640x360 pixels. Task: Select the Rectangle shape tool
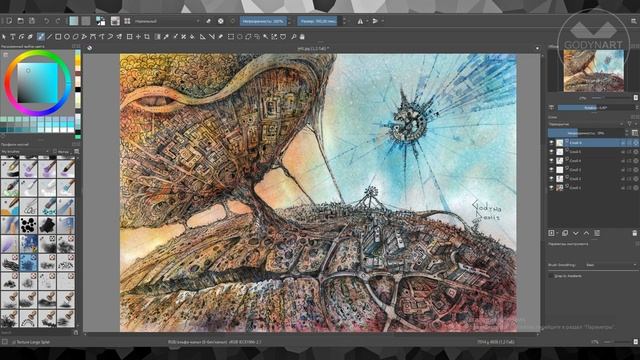point(58,37)
